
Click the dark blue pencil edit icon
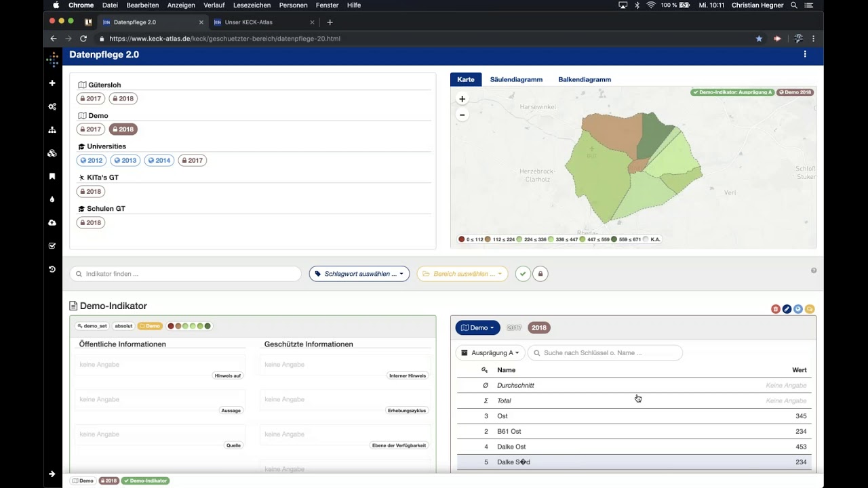click(787, 309)
